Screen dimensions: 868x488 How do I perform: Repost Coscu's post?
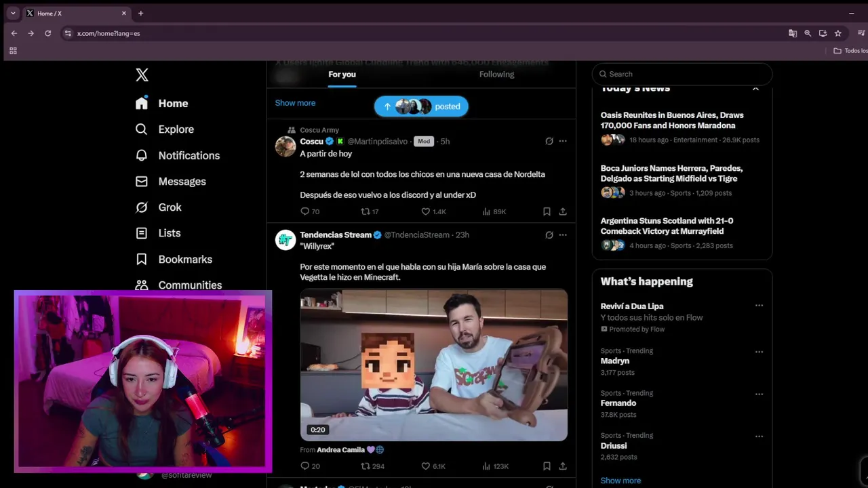click(x=370, y=211)
